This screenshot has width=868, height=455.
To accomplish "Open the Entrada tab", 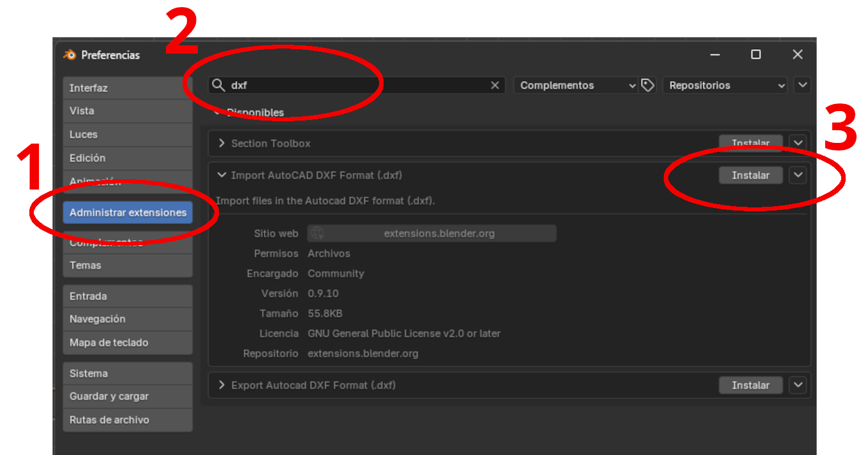I will click(128, 296).
